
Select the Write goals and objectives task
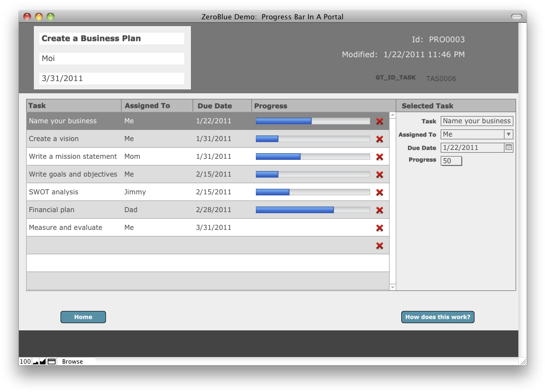point(73,174)
